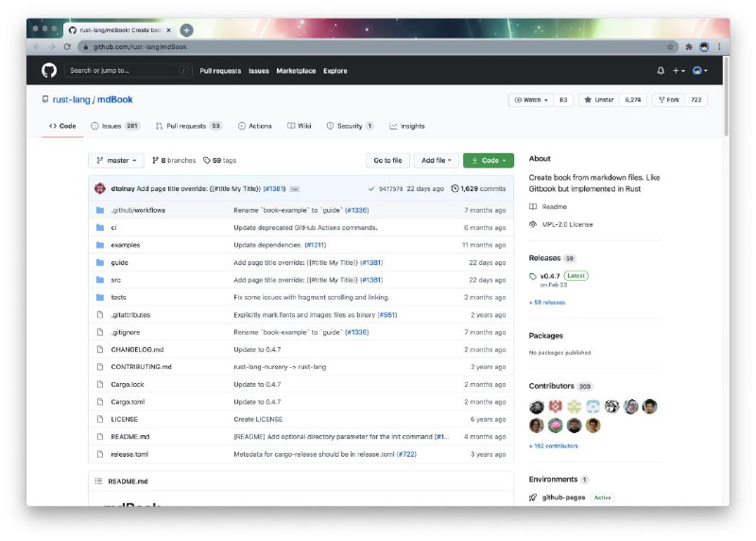Click the GitHub octocat logo
This screenshot has height=541, width=756.
coord(49,70)
